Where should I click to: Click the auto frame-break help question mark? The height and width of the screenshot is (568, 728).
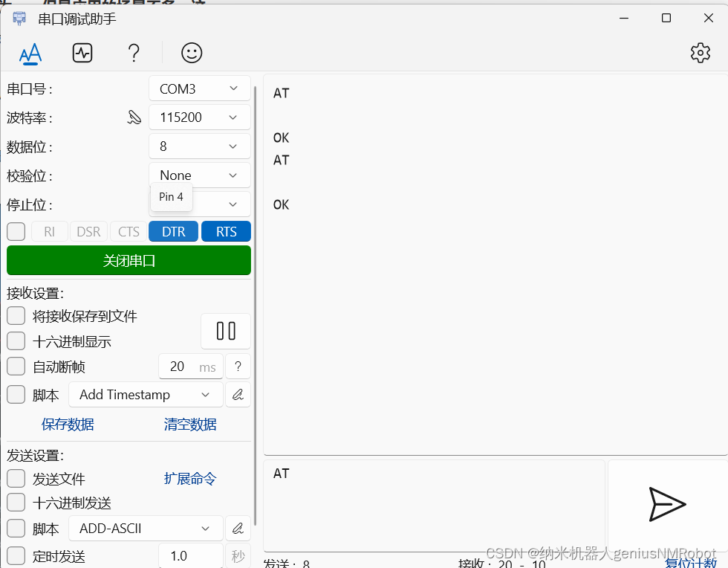238,367
